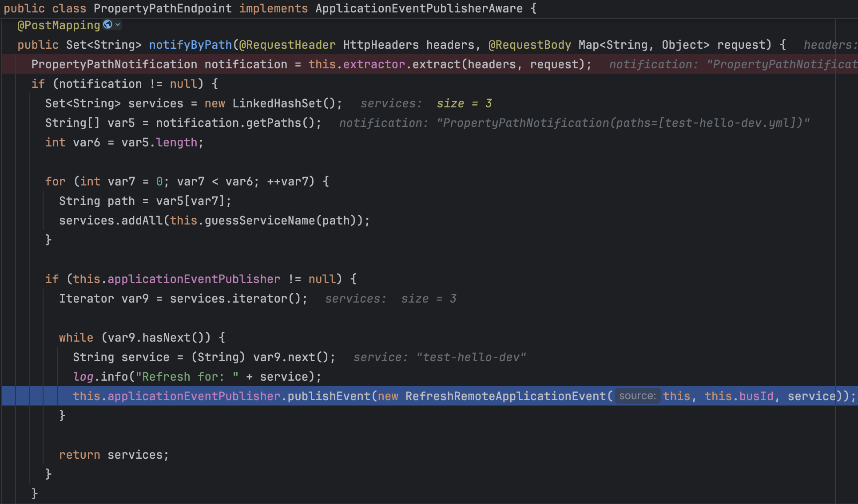This screenshot has width=858, height=504.
Task: Click the @PostMapping annotation
Action: pos(59,25)
